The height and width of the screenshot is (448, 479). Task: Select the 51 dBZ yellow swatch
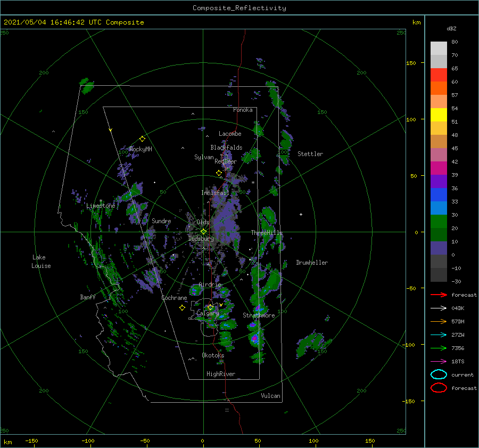[439, 115]
